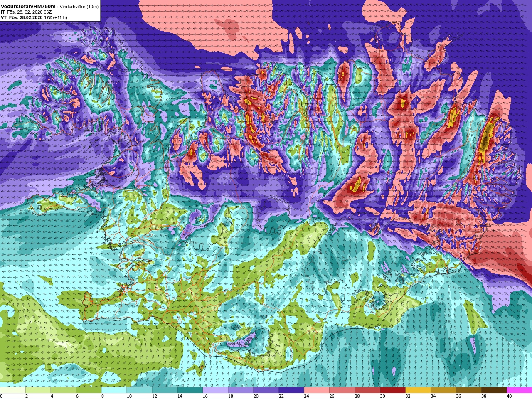Click the legend value label 28

[x=357, y=396]
